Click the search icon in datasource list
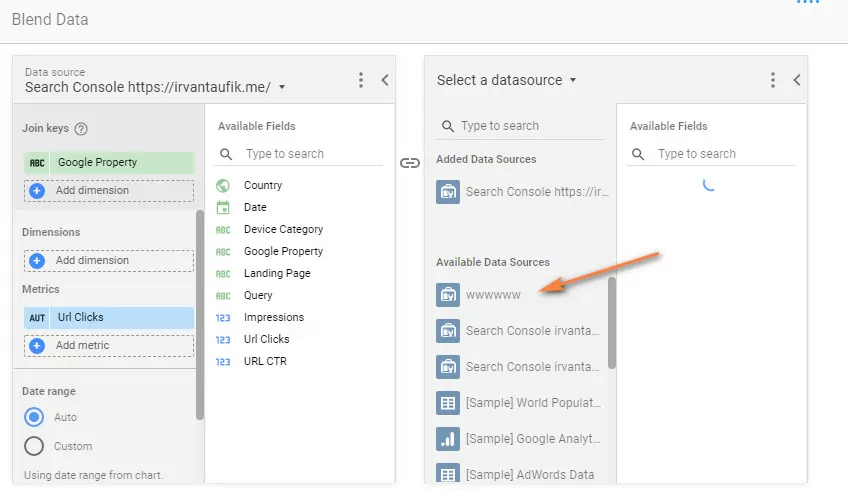The width and height of the screenshot is (848, 490). coord(448,126)
